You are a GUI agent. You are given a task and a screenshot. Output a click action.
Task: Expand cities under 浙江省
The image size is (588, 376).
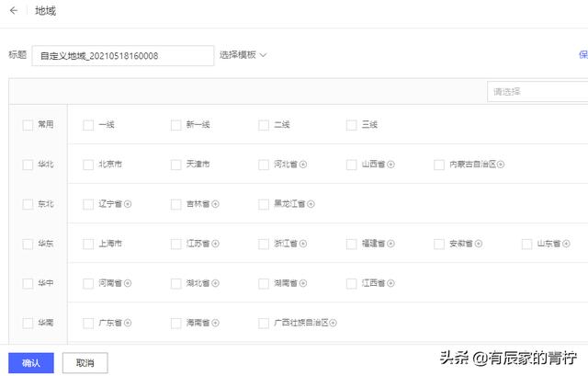click(303, 244)
